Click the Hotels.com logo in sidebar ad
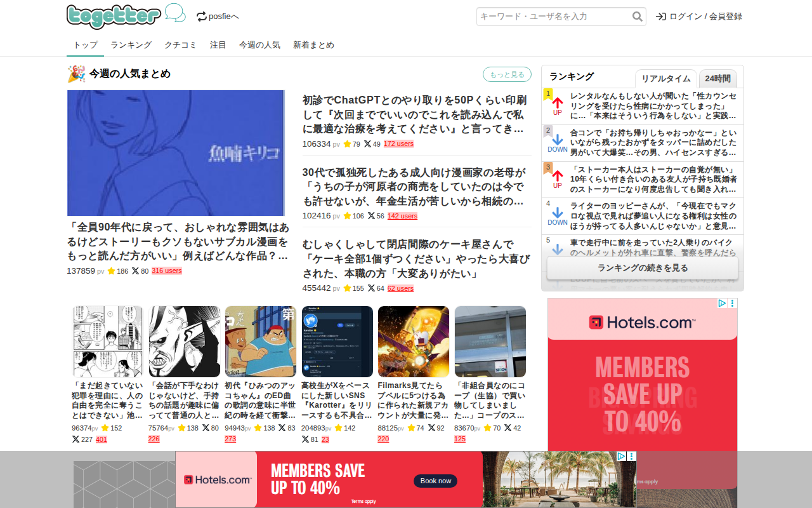 point(643,323)
